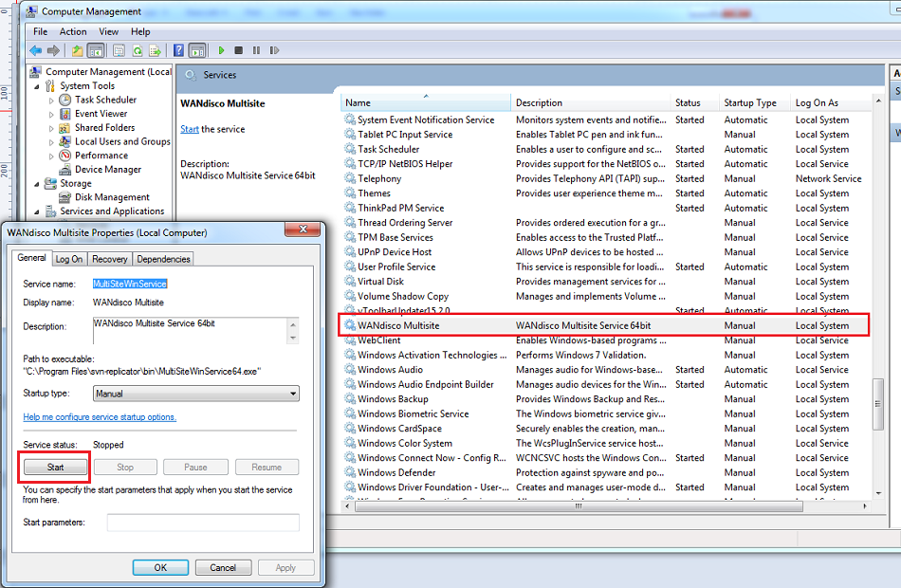
Task: Collapse the Storage tree node
Action: tap(37, 184)
